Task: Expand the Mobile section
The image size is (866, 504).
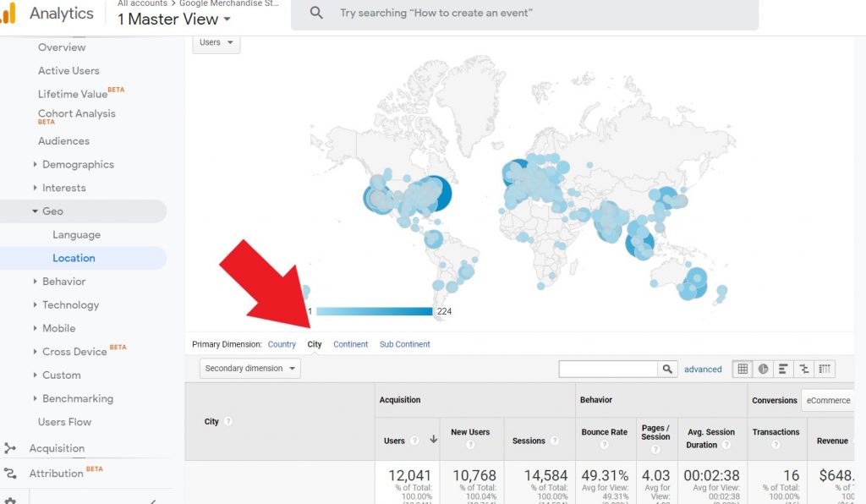Action: (x=58, y=328)
